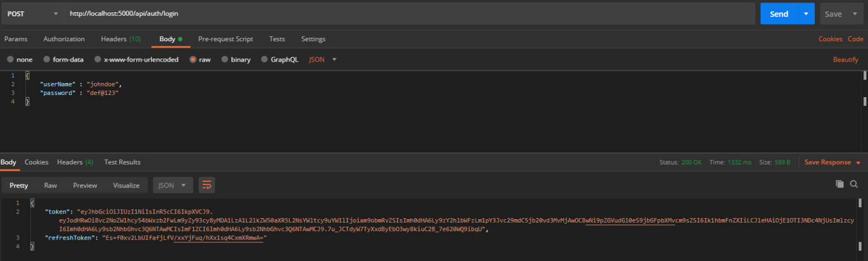Open the JSON body format dropdown

coord(323,59)
